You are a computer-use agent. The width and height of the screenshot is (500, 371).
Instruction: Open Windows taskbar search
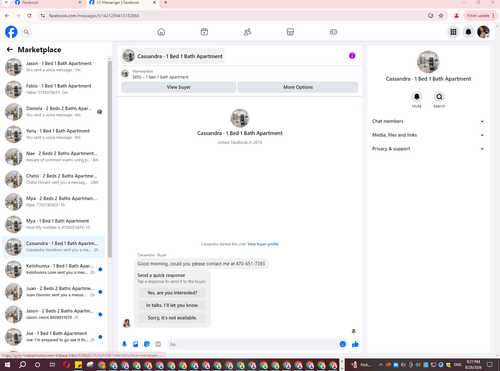coord(22,365)
